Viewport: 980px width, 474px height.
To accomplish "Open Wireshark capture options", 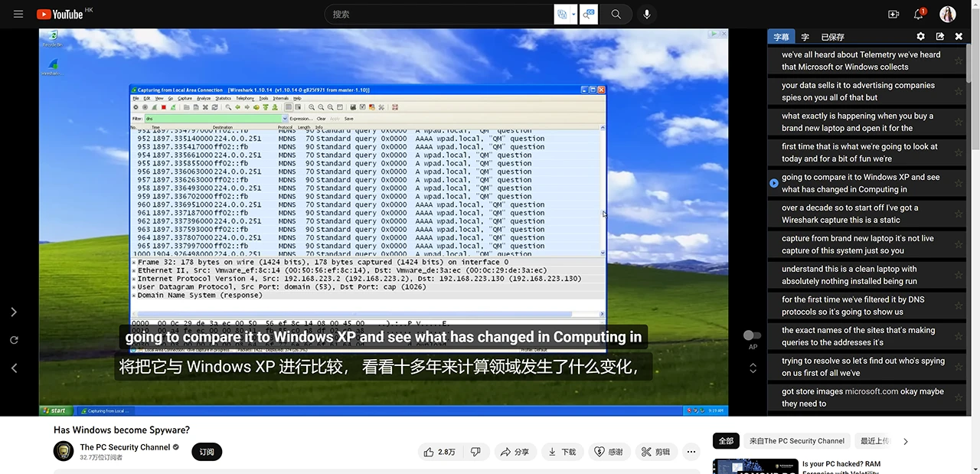I will 144,107.
